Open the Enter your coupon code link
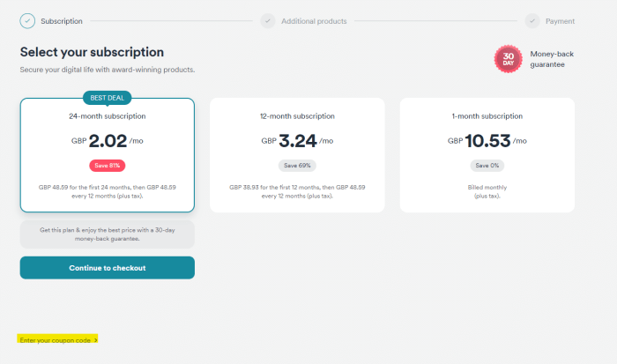617x364 pixels. pyautogui.click(x=54, y=339)
